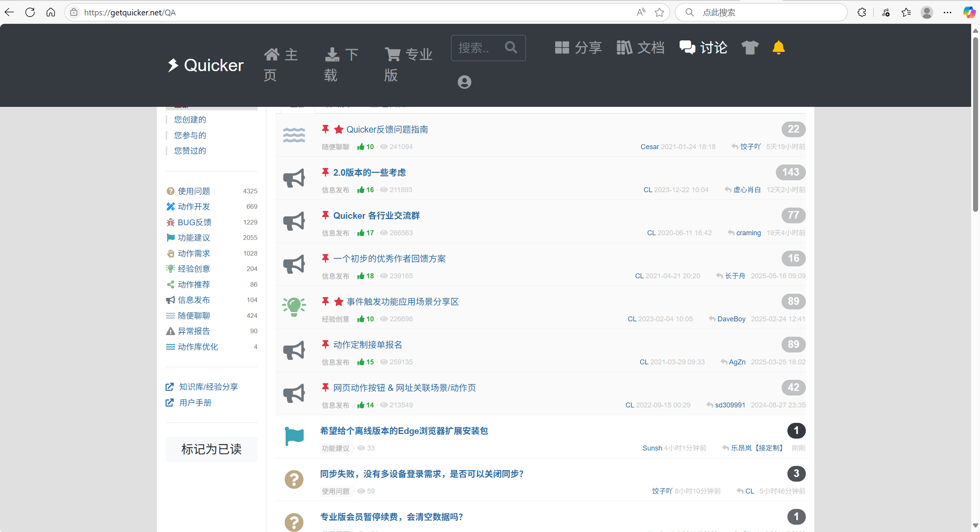The image size is (980, 532).
Task: Click question icon beside 同步失败 topic
Action: click(x=294, y=479)
